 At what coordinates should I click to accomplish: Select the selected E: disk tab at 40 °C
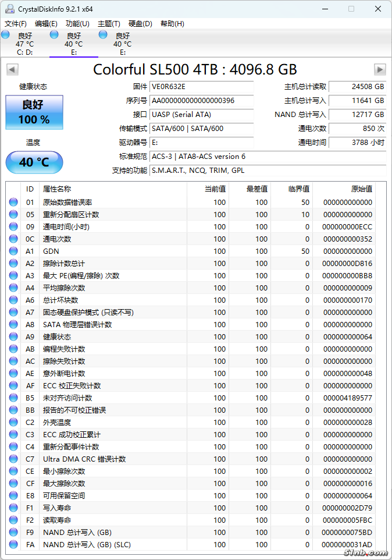click(73, 44)
